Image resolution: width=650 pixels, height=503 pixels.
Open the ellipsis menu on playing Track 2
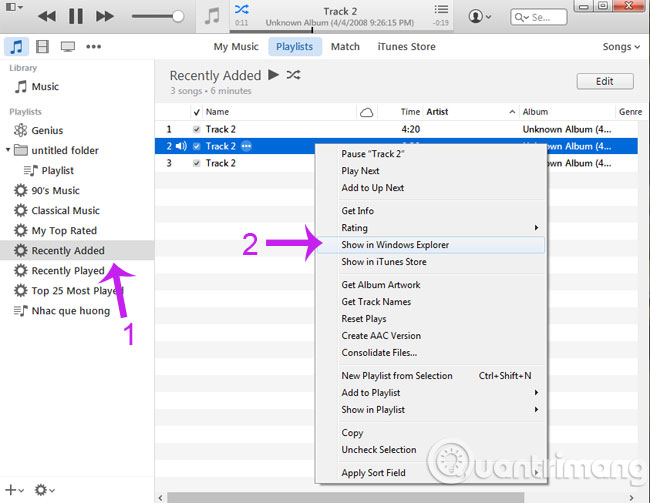[x=246, y=146]
